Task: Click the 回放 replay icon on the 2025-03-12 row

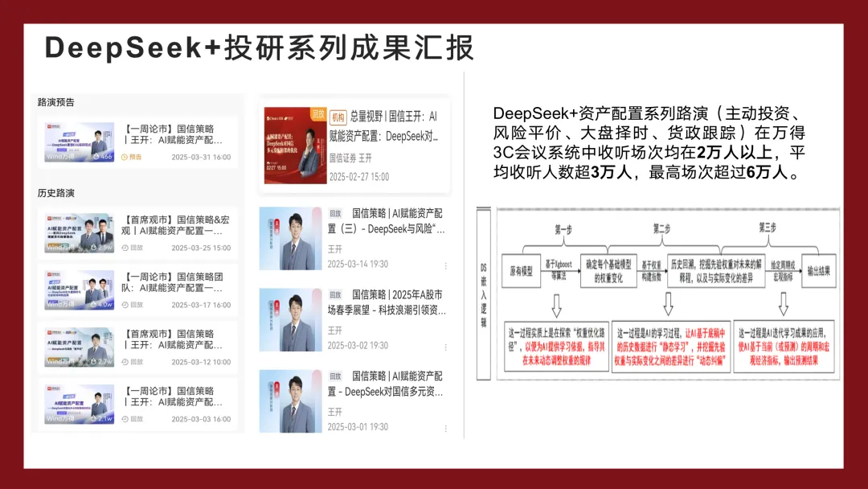Action: click(x=125, y=362)
